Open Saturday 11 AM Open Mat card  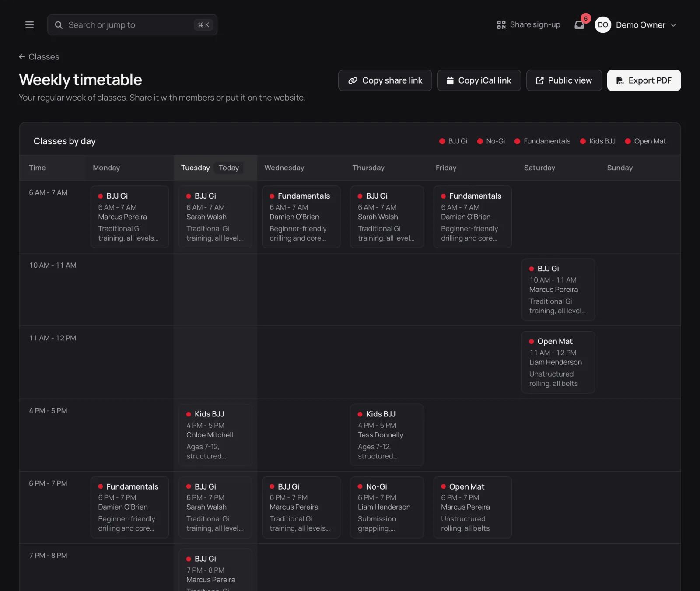click(558, 362)
